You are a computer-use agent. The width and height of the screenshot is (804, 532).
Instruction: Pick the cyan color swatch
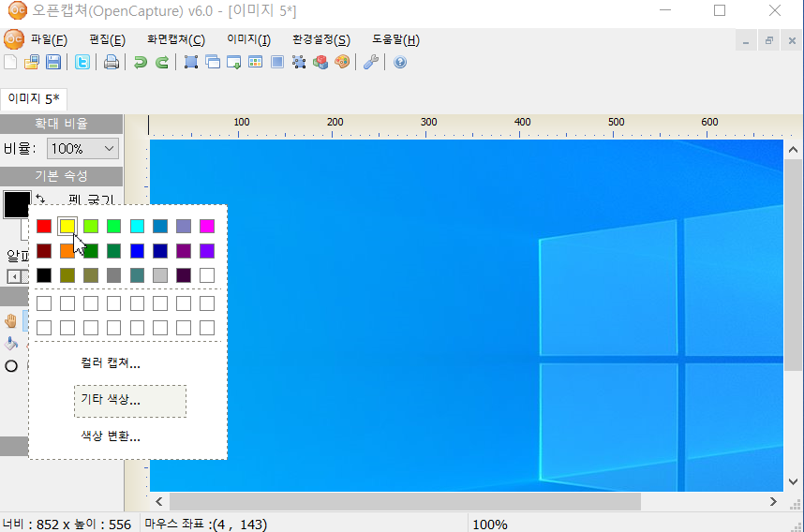[x=137, y=226]
